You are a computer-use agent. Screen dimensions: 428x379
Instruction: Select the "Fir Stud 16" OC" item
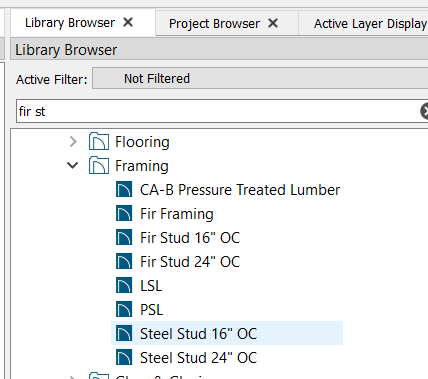[190, 238]
